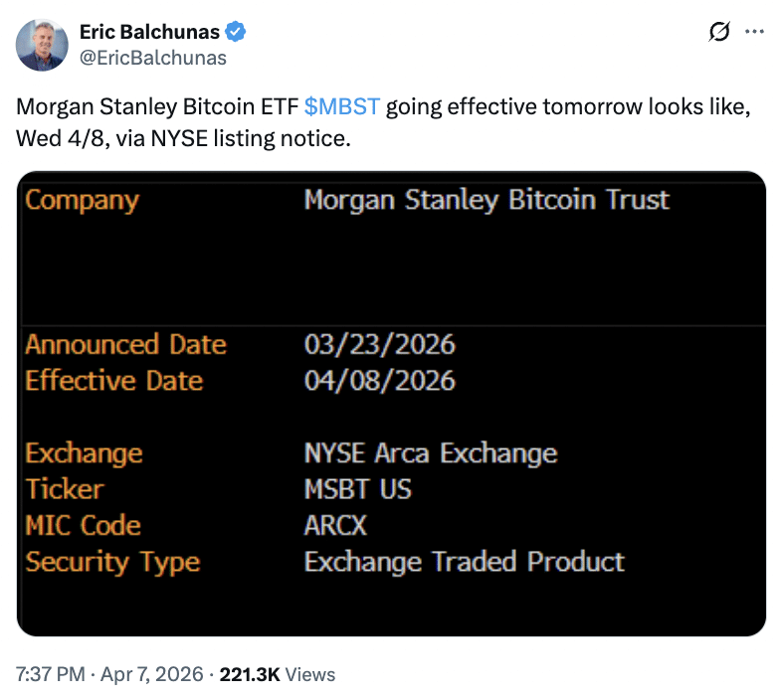The width and height of the screenshot is (782, 700).
Task: Click the Exchange Traded Product text
Action: pyautogui.click(x=464, y=561)
